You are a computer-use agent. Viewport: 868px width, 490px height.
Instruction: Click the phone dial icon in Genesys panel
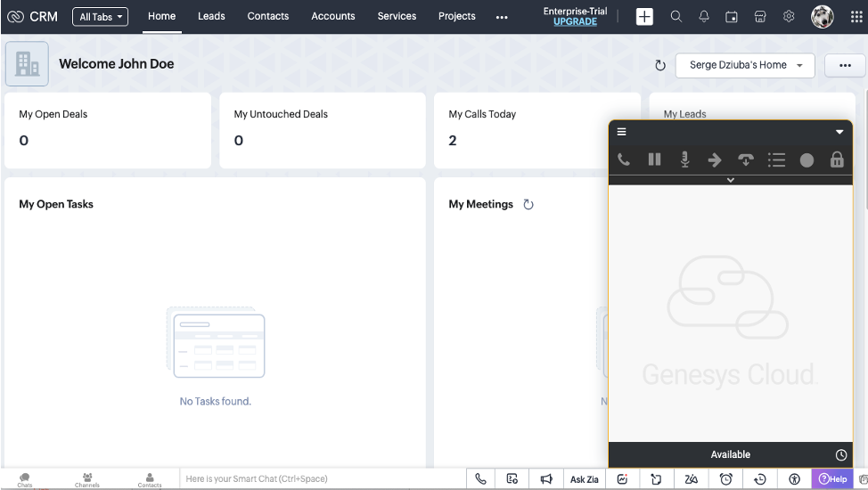point(623,160)
